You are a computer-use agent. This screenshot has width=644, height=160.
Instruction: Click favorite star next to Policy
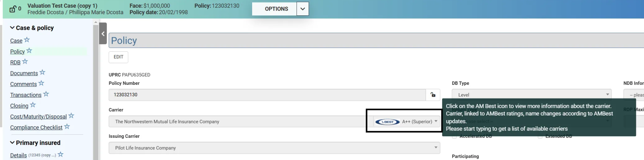[x=29, y=51]
